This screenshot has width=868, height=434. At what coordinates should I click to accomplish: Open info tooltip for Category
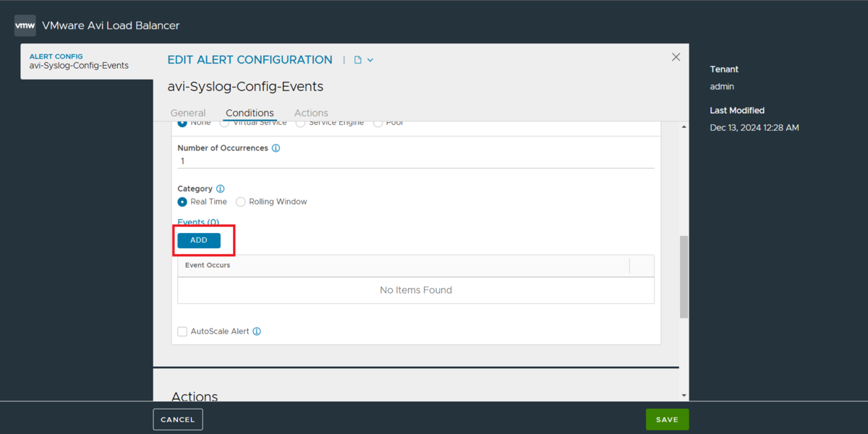click(220, 189)
